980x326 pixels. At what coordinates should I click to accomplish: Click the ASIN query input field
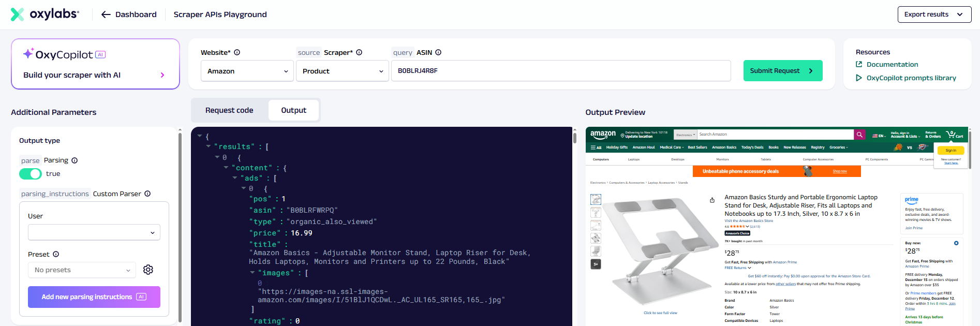561,71
